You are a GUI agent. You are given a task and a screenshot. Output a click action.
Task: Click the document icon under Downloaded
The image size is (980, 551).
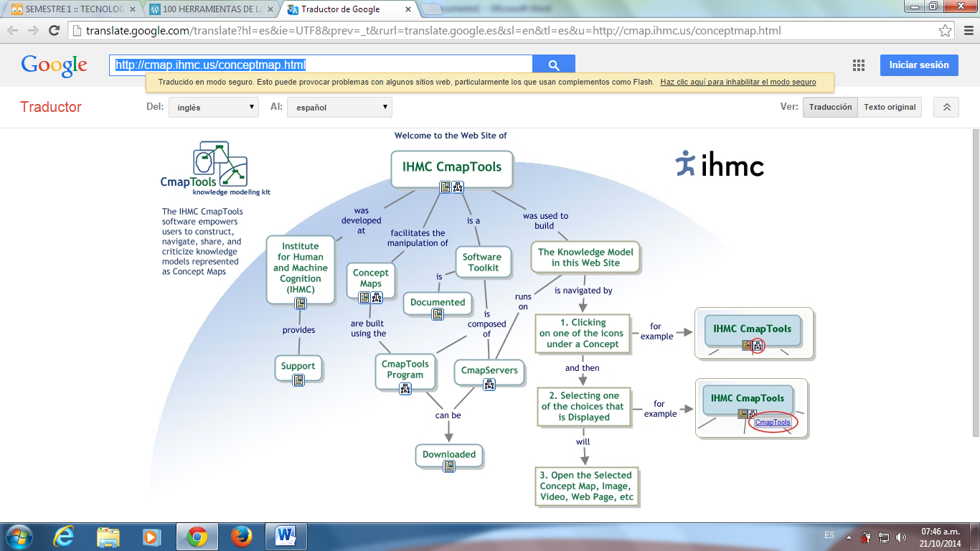[x=449, y=466]
